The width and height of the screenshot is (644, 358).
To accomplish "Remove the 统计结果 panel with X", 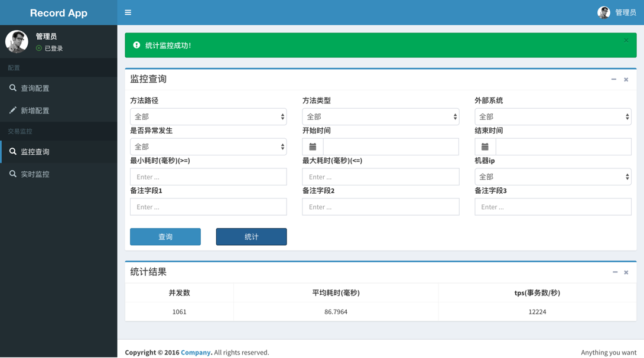I will [626, 272].
